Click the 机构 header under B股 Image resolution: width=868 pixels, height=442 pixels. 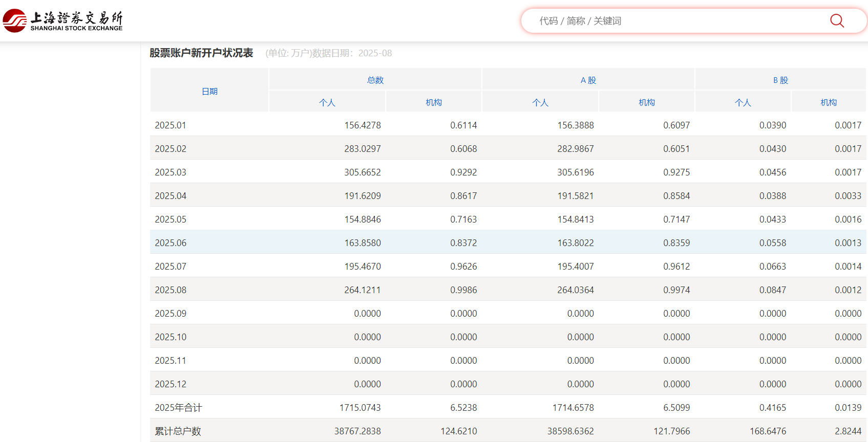(x=828, y=102)
